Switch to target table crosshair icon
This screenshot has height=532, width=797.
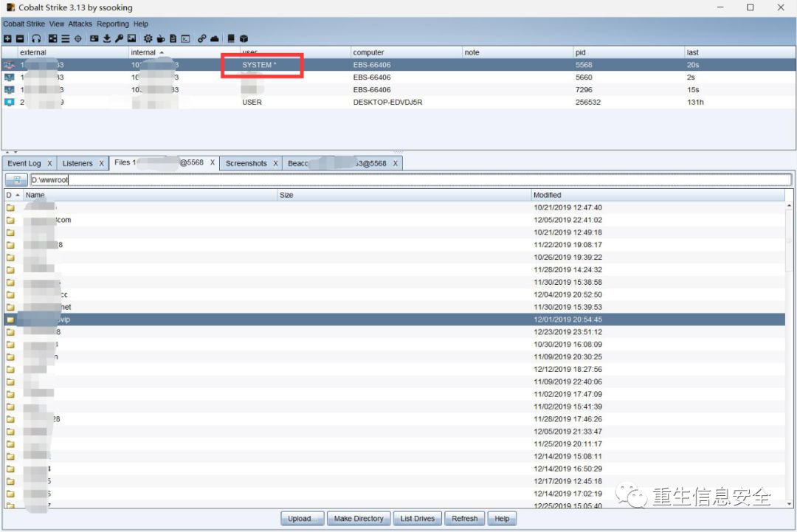point(77,38)
